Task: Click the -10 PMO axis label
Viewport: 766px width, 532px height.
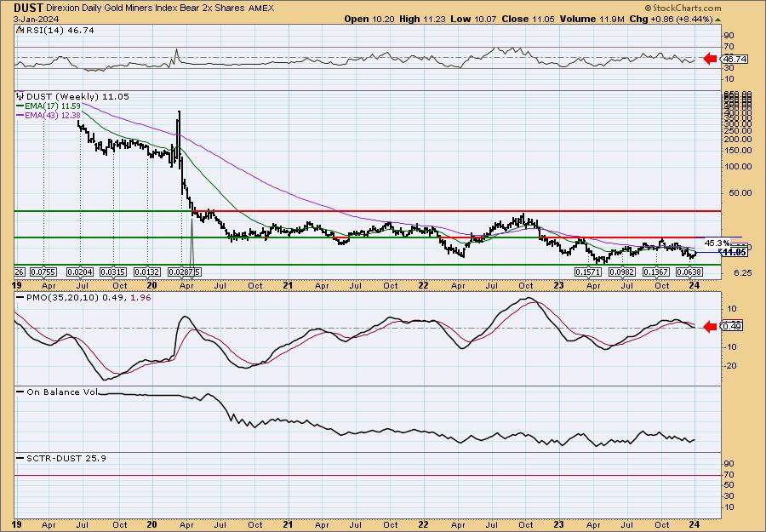Action: tap(730, 346)
